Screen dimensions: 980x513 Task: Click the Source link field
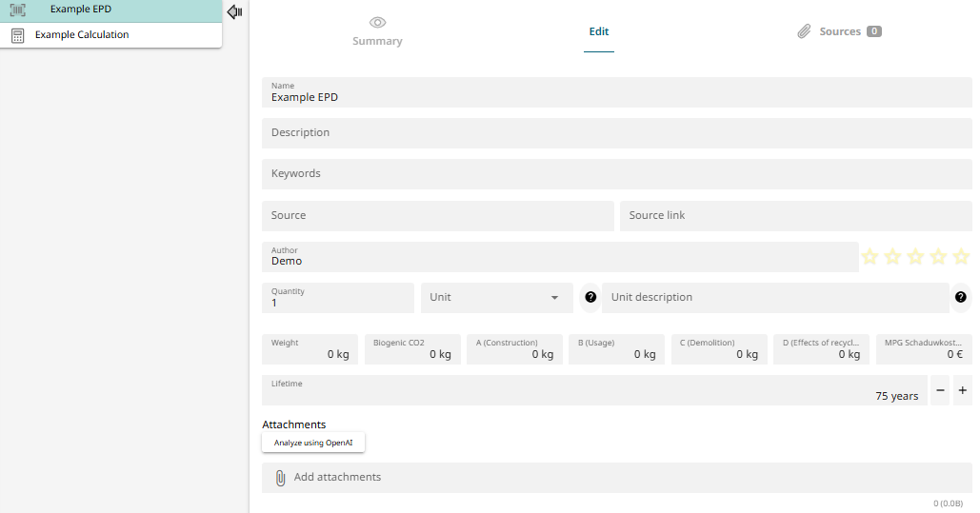[795, 216]
